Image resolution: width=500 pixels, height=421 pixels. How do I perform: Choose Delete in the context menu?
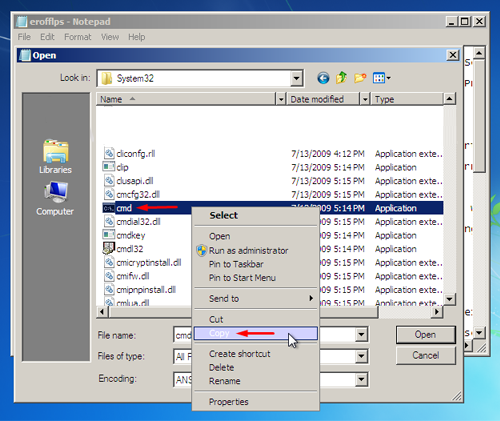[x=256, y=367]
